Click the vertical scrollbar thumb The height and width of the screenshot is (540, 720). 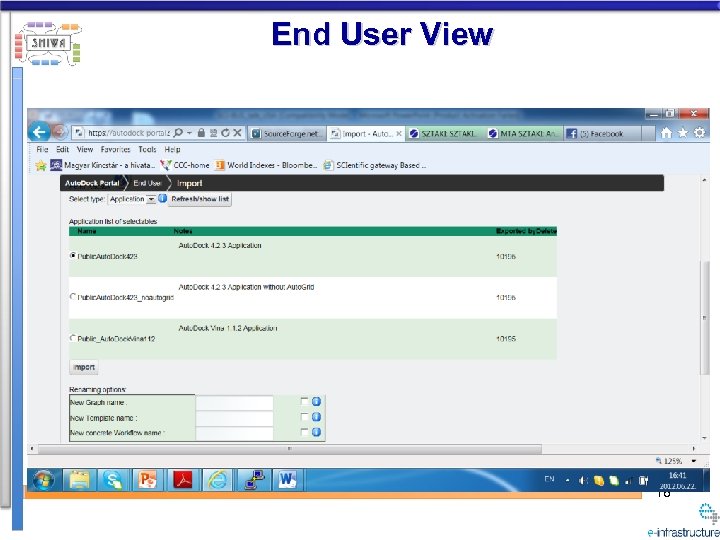pyautogui.click(x=704, y=318)
